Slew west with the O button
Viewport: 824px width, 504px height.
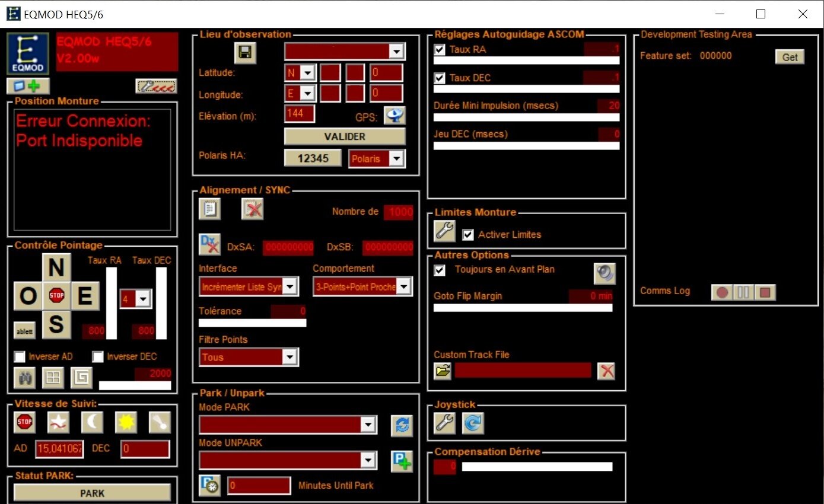pyautogui.click(x=28, y=296)
